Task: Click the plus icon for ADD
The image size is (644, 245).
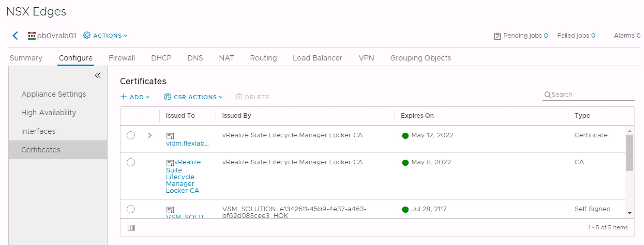Action: tap(123, 97)
